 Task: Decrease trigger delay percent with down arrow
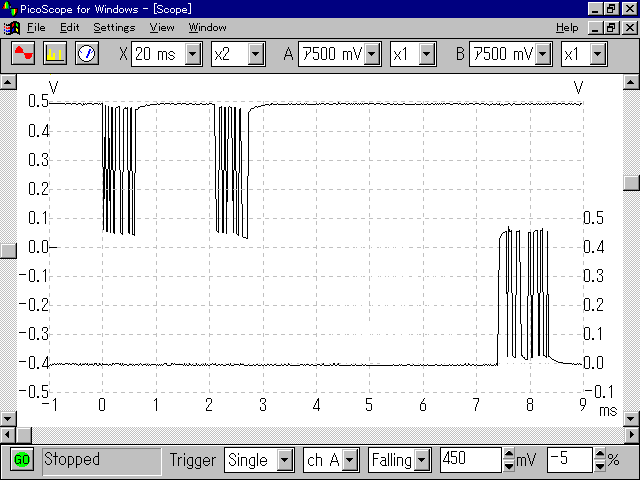click(x=600, y=466)
